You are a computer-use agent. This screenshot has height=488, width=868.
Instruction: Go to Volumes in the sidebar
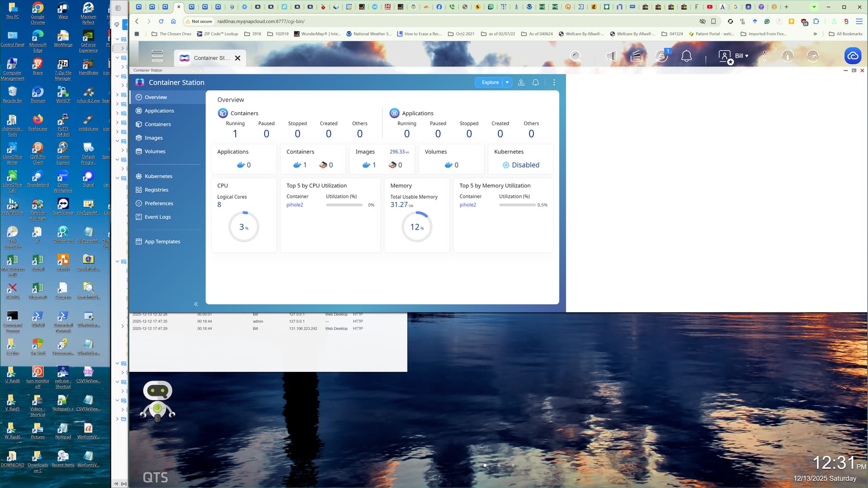[x=155, y=151]
